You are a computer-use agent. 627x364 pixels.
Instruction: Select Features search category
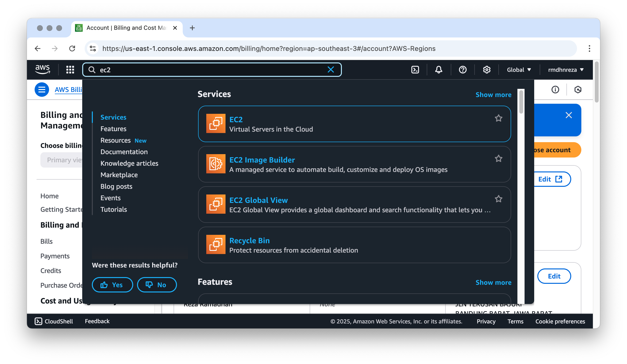point(113,129)
